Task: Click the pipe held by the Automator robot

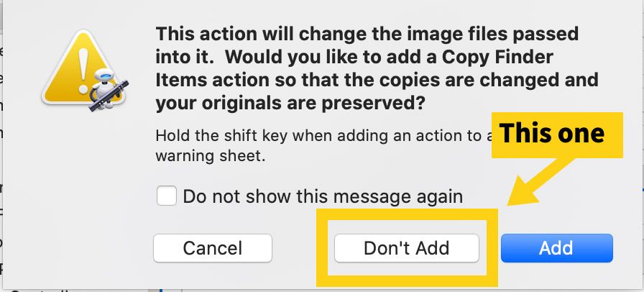Action: coord(109,96)
